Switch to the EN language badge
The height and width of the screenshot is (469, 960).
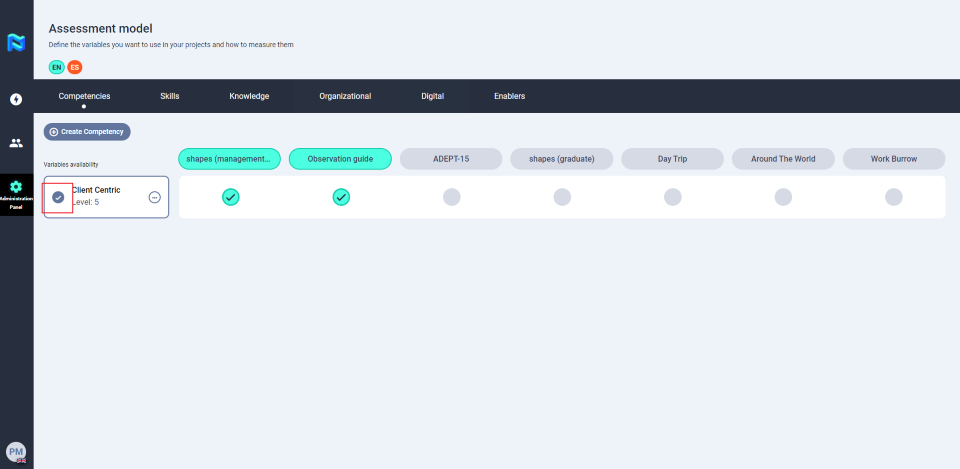[56, 67]
